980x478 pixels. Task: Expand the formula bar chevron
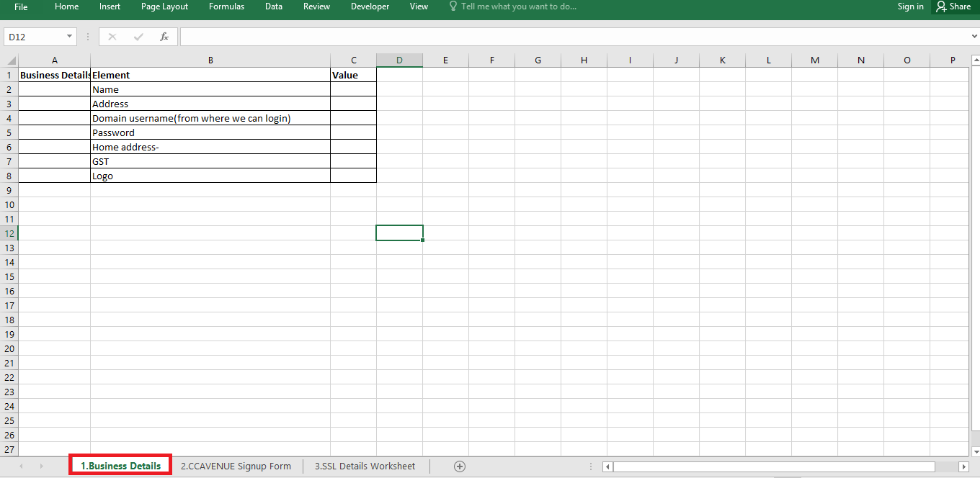pos(974,37)
